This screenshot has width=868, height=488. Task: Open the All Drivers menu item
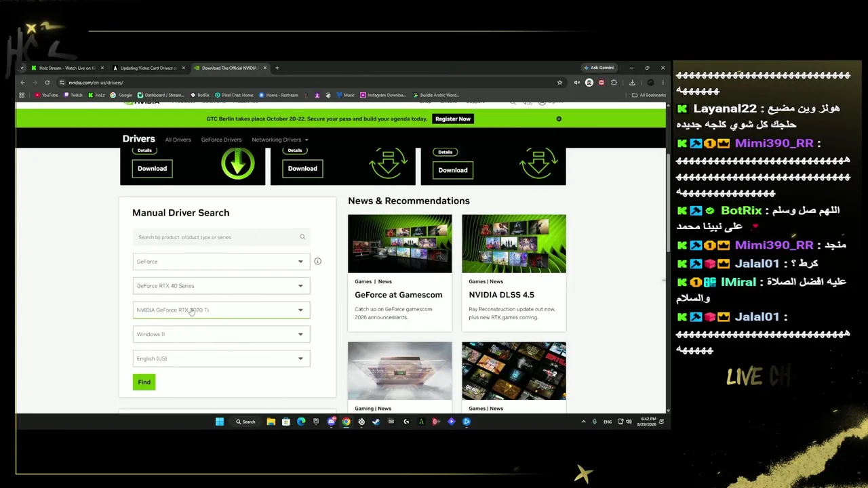(178, 140)
